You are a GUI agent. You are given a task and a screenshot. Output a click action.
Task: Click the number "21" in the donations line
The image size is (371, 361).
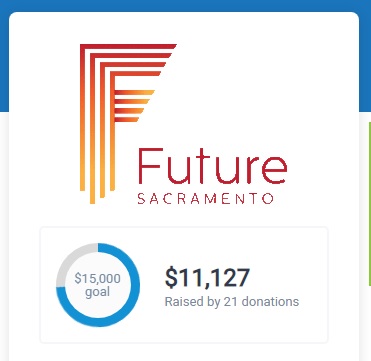(x=230, y=302)
